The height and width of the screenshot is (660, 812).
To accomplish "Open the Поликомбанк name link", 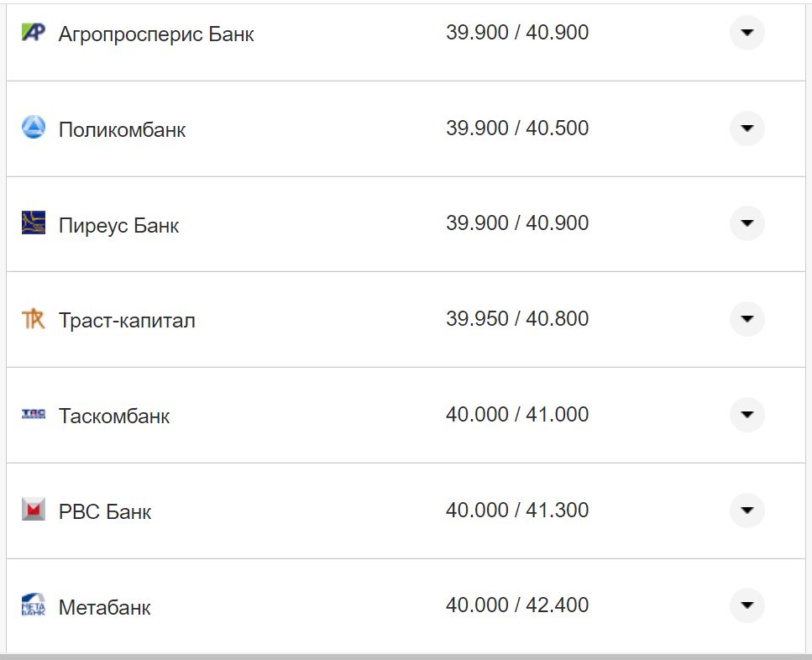I will pyautogui.click(x=122, y=130).
